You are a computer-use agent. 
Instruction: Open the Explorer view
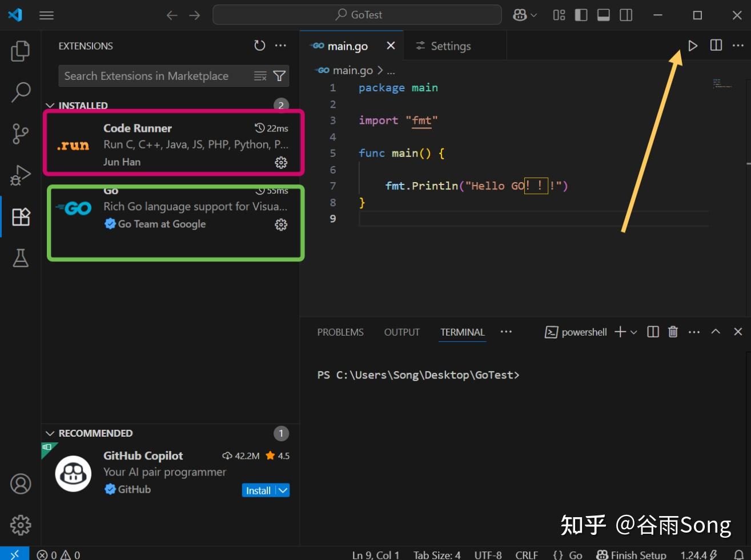(21, 50)
